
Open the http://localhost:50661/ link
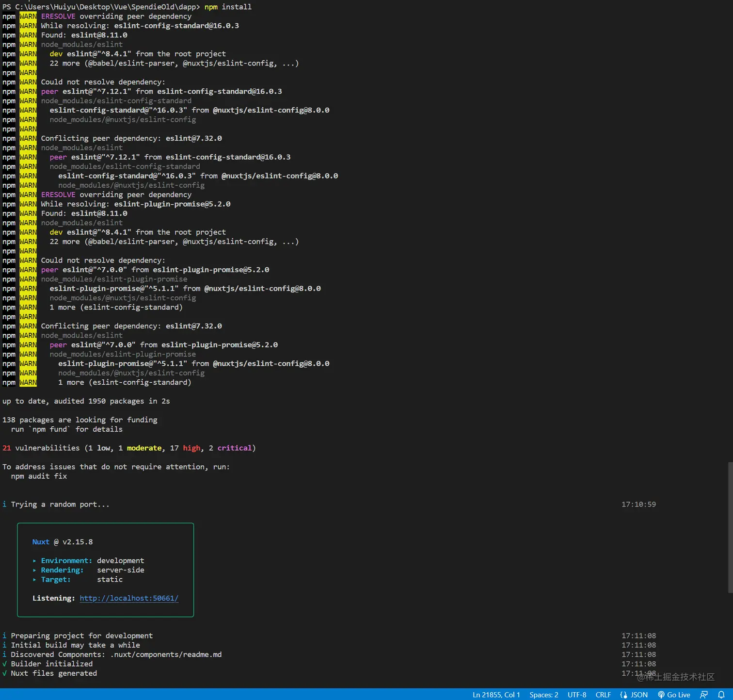(129, 598)
